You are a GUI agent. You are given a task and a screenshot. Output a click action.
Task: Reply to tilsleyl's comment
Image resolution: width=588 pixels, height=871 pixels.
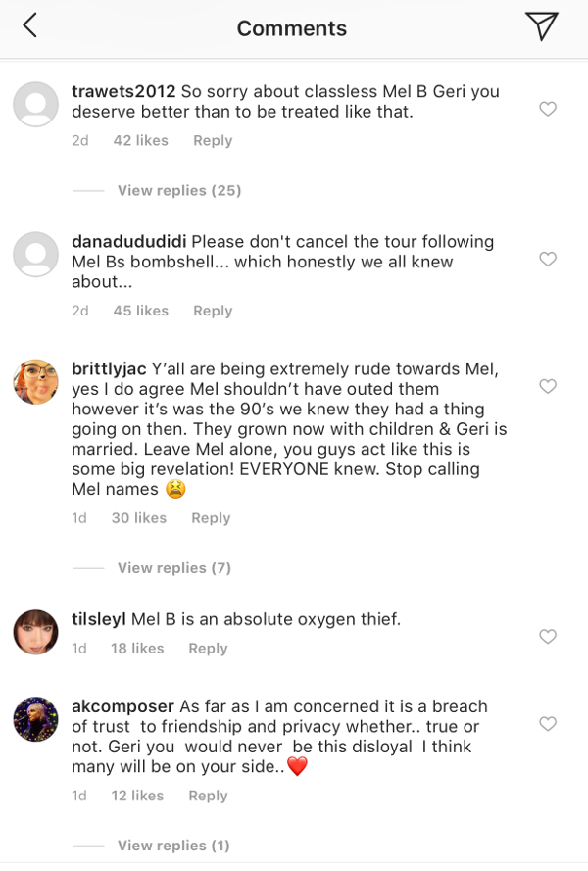pyautogui.click(x=208, y=648)
